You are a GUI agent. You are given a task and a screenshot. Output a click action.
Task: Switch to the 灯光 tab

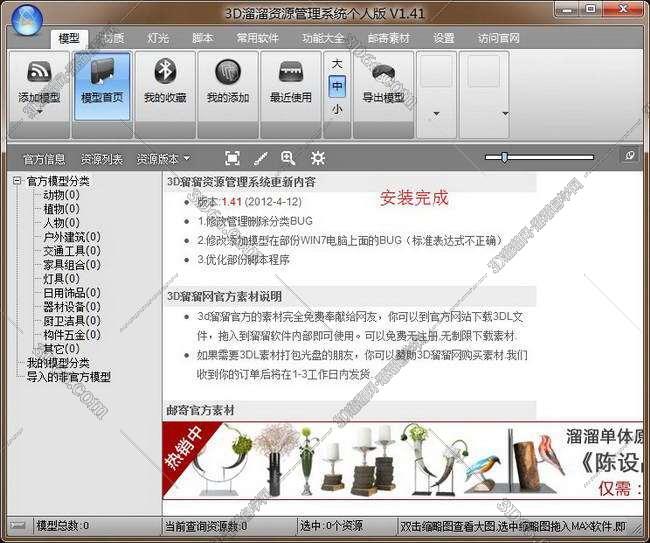tap(158, 38)
